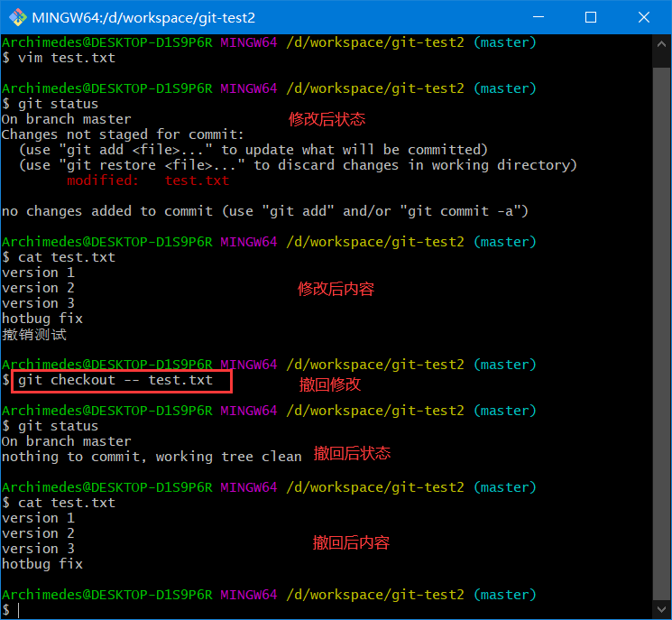Click the highlighted 'git checkout -- test.txt' command
The width and height of the screenshot is (672, 620).
122,381
